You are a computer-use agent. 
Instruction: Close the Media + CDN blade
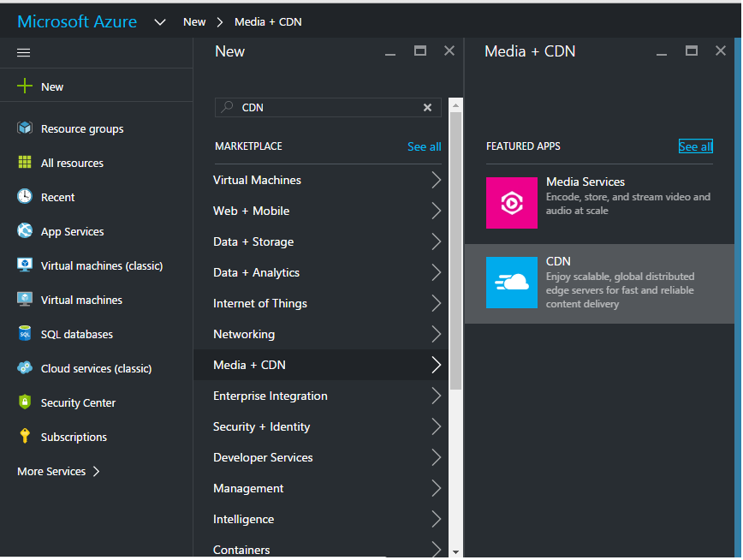click(721, 51)
